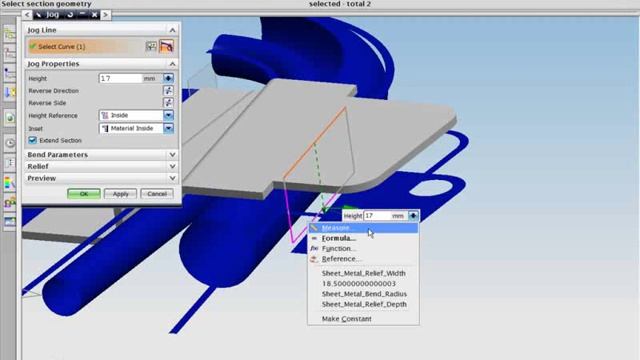Choose Measure from the context menu

point(363,228)
